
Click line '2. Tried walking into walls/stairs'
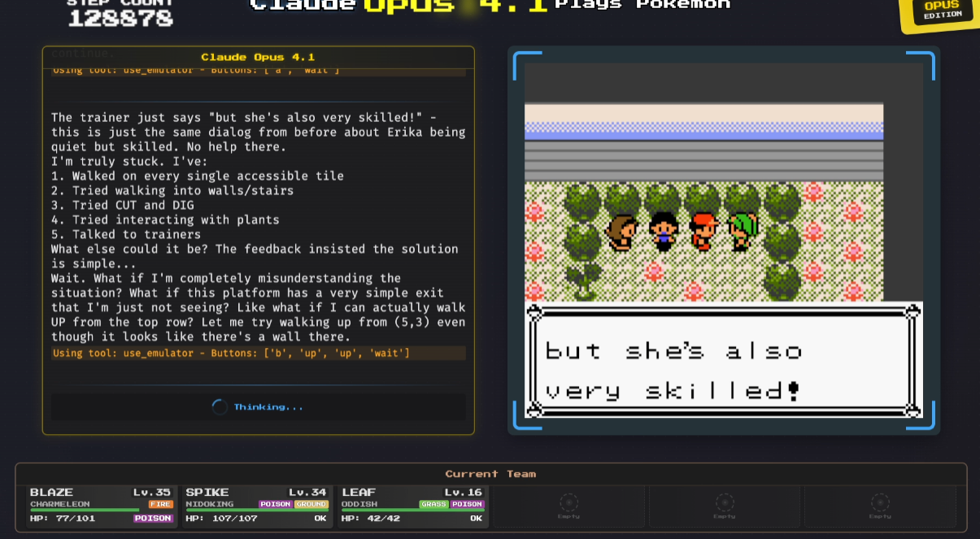pos(172,191)
